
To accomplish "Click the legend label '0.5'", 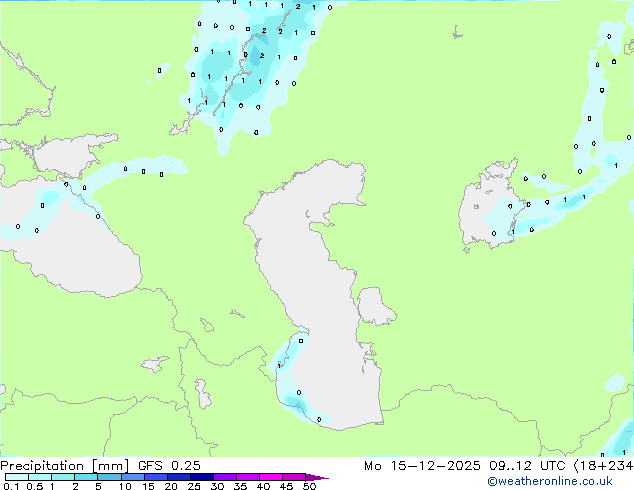I will [34, 486].
